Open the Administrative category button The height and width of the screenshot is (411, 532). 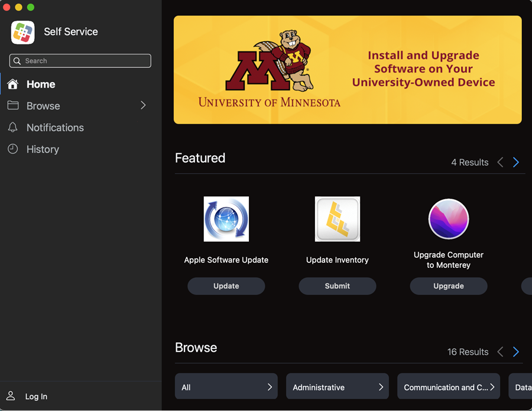[x=338, y=386]
